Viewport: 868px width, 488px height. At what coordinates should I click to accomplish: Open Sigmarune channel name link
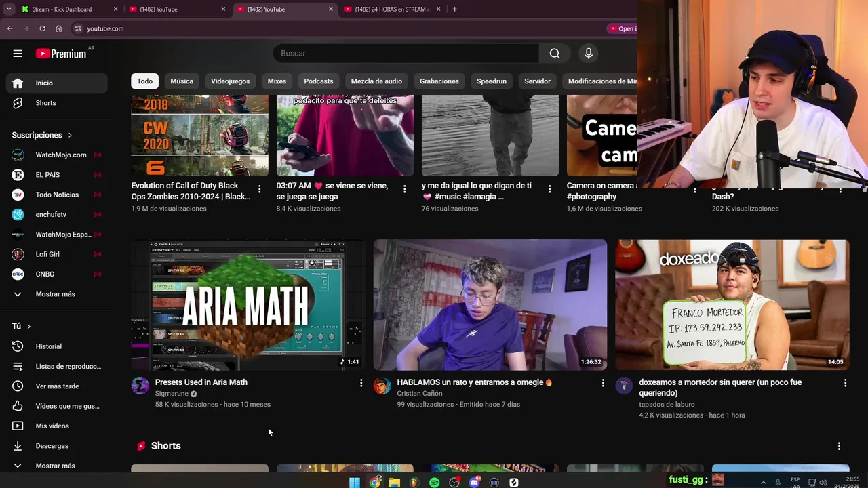[x=172, y=394]
